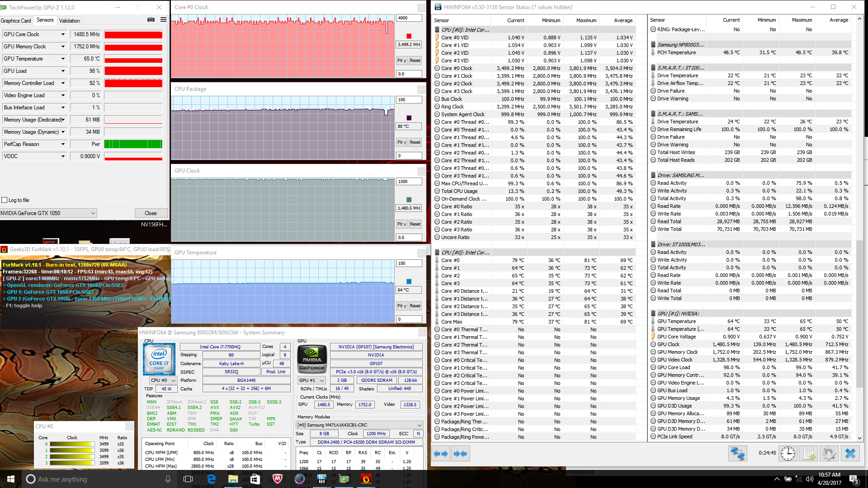868x488 pixels.
Task: Click HWiNFO expand columns arrows icon
Action: point(441,454)
